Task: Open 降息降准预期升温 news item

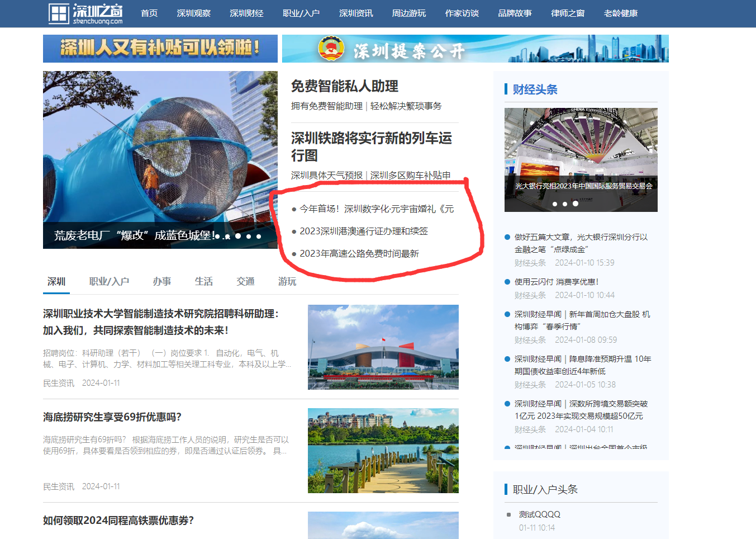Action: 583,365
